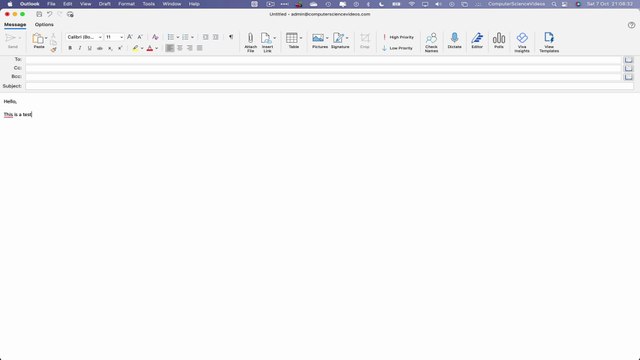Viewport: 640px width, 360px height.
Task: Open the Editor tool
Action: coord(477,38)
